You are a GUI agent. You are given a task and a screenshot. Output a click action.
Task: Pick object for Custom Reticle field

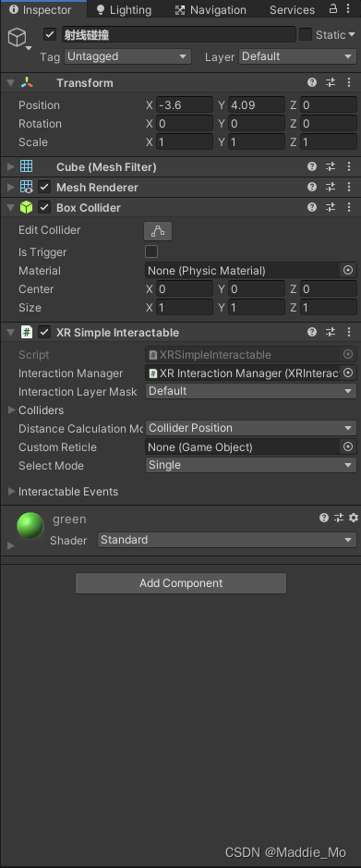click(x=348, y=446)
